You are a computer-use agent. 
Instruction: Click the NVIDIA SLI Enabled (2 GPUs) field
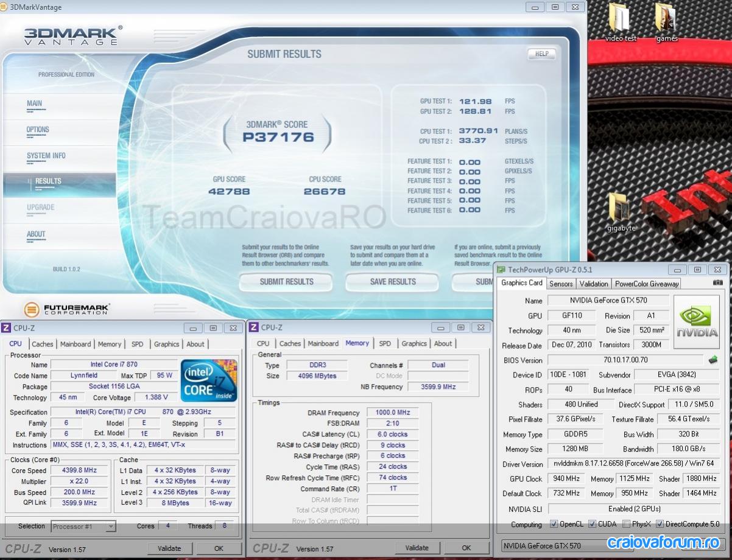coord(633,509)
